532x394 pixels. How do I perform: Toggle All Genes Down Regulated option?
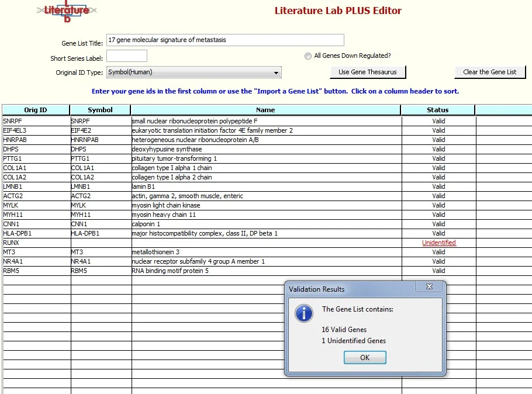pyautogui.click(x=308, y=56)
